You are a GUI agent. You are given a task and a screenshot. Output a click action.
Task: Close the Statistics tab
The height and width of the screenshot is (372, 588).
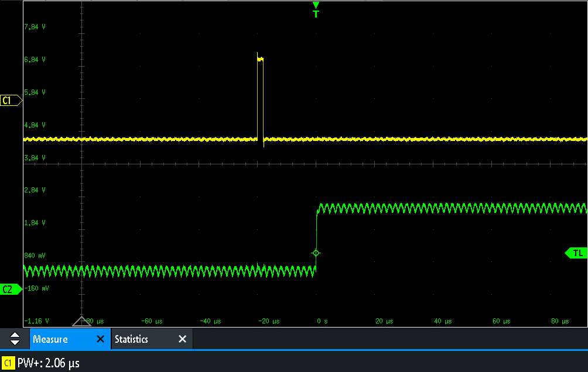pyautogui.click(x=182, y=339)
